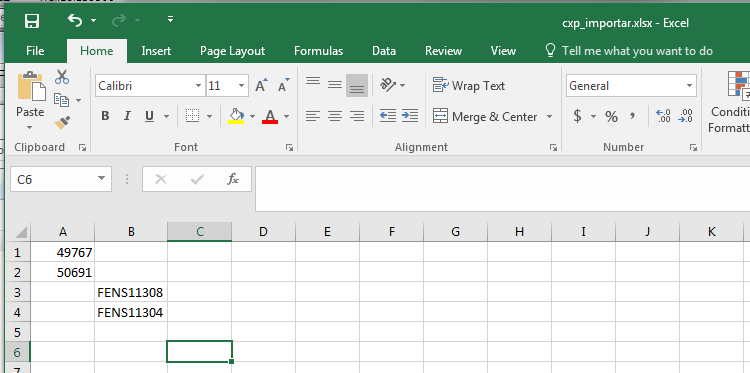Activate the Format Painter brush
Image resolution: width=750 pixels, height=373 pixels.
click(62, 123)
